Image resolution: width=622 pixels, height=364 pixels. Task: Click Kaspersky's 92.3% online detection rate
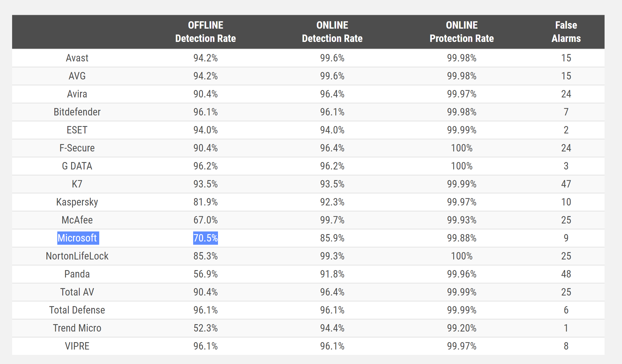pyautogui.click(x=332, y=202)
